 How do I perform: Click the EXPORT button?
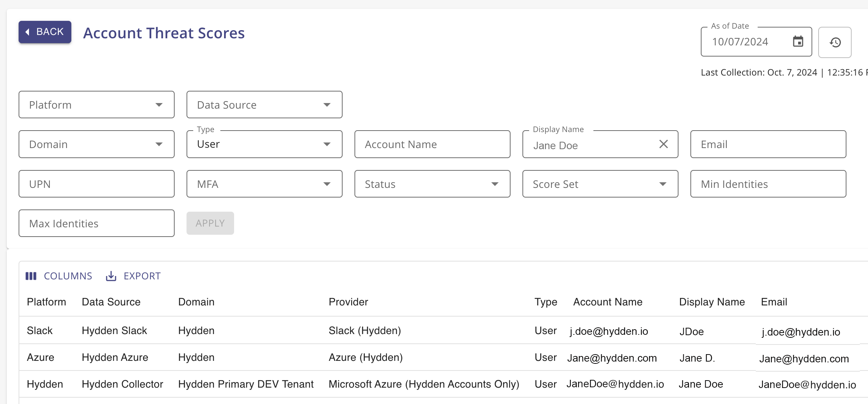133,276
